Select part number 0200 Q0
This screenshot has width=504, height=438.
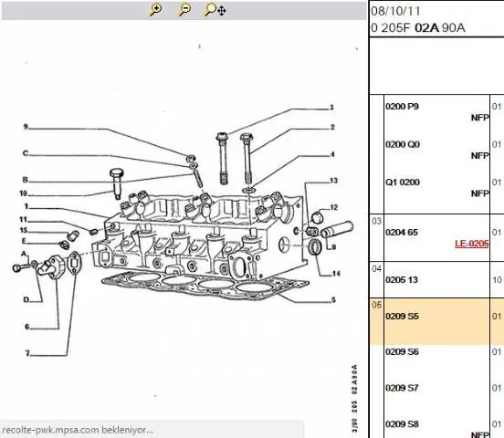[403, 144]
